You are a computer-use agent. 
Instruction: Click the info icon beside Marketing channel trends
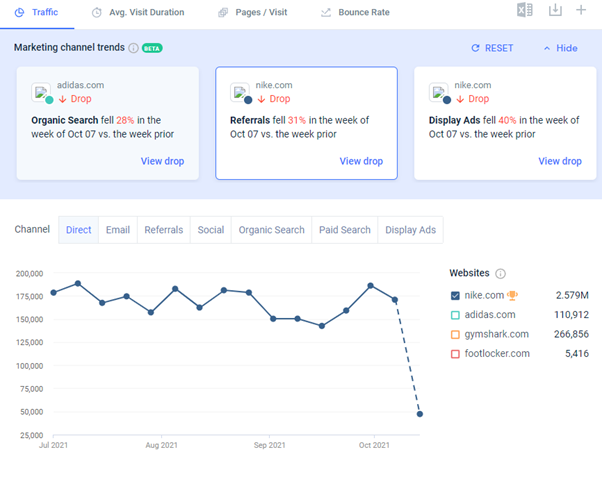coord(133,48)
